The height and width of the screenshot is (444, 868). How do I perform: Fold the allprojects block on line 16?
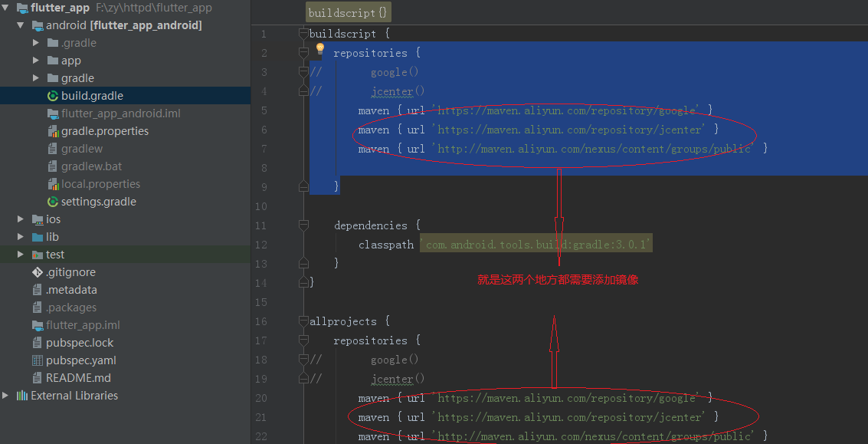pyautogui.click(x=303, y=321)
